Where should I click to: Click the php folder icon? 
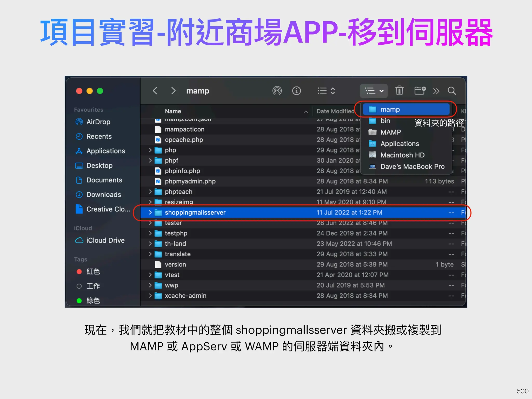(x=158, y=150)
